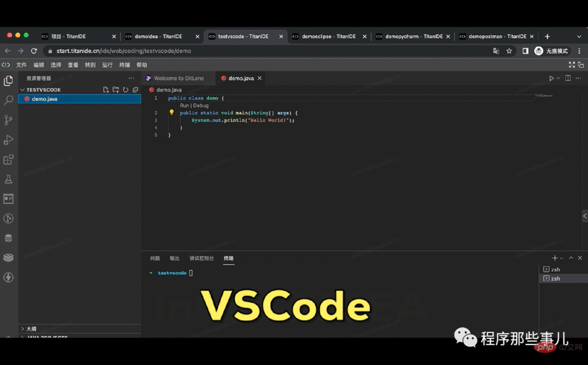Switch to demoeclipse - TitanIDE browser tab

pos(329,36)
